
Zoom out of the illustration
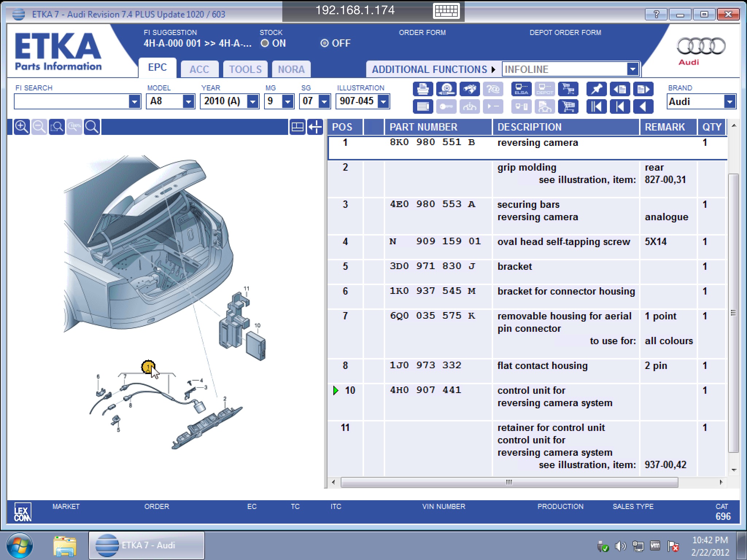coord(39,127)
